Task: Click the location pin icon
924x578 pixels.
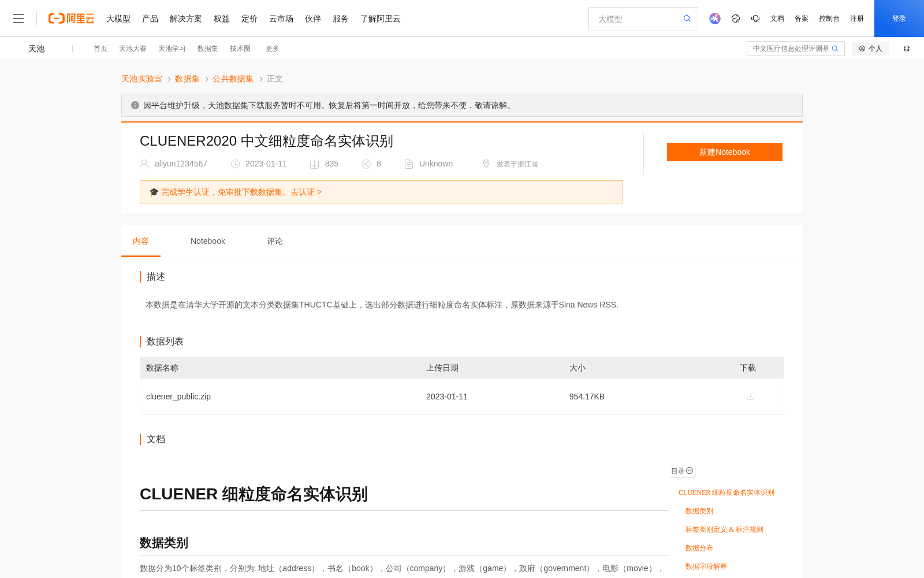Action: [x=486, y=164]
